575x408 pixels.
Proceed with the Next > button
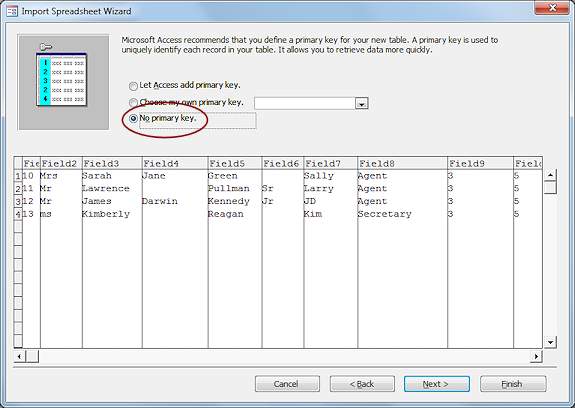437,384
